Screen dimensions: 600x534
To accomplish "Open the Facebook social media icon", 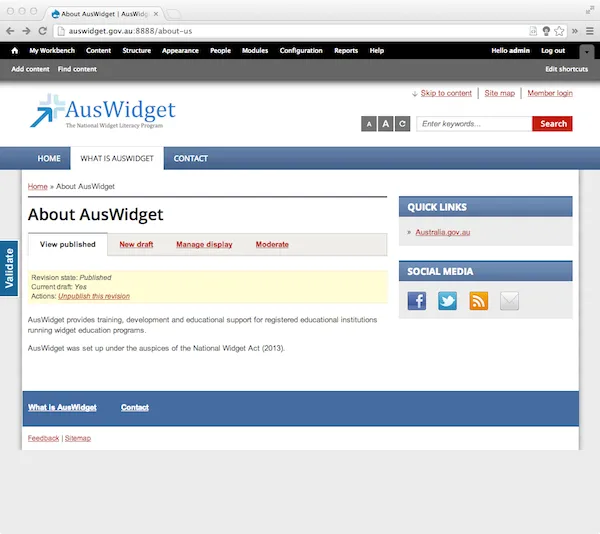I will click(417, 301).
